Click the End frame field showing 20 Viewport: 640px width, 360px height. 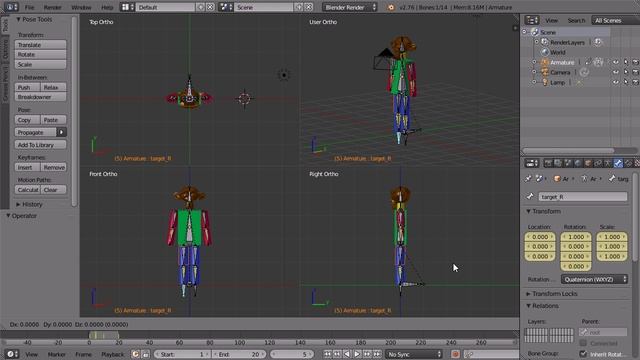coord(239,354)
